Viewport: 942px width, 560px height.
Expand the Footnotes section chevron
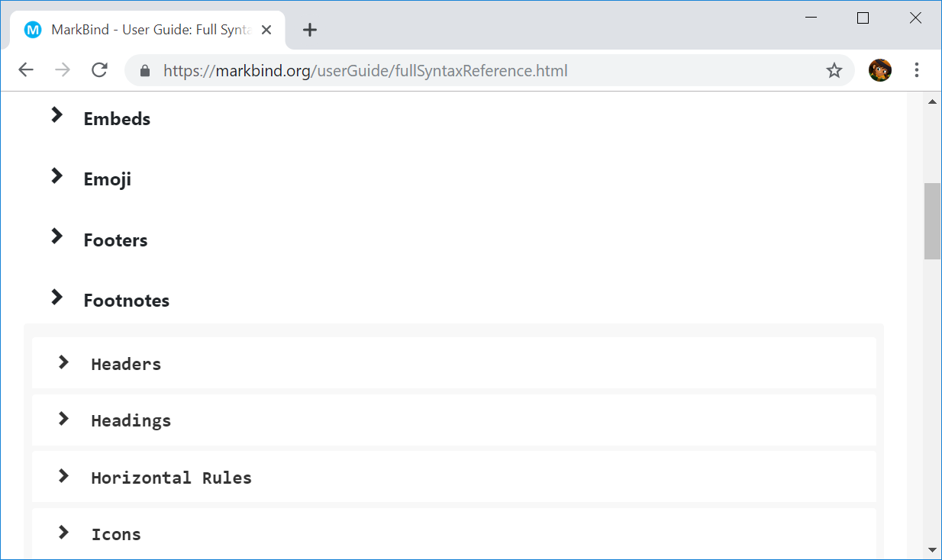(56, 297)
